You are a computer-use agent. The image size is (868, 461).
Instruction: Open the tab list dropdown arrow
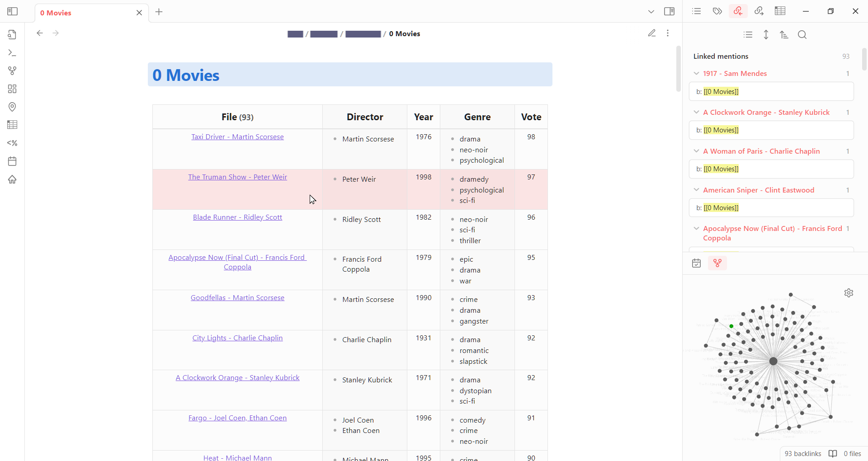pyautogui.click(x=651, y=12)
